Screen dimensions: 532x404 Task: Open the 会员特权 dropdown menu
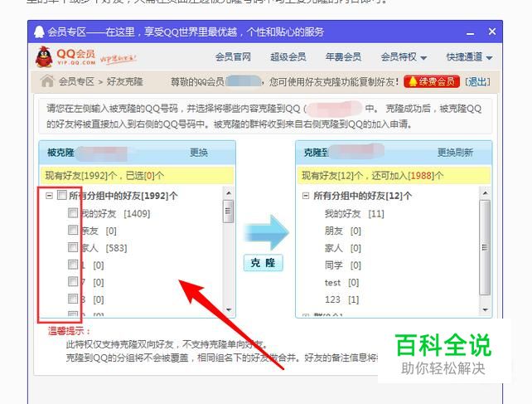[404, 57]
